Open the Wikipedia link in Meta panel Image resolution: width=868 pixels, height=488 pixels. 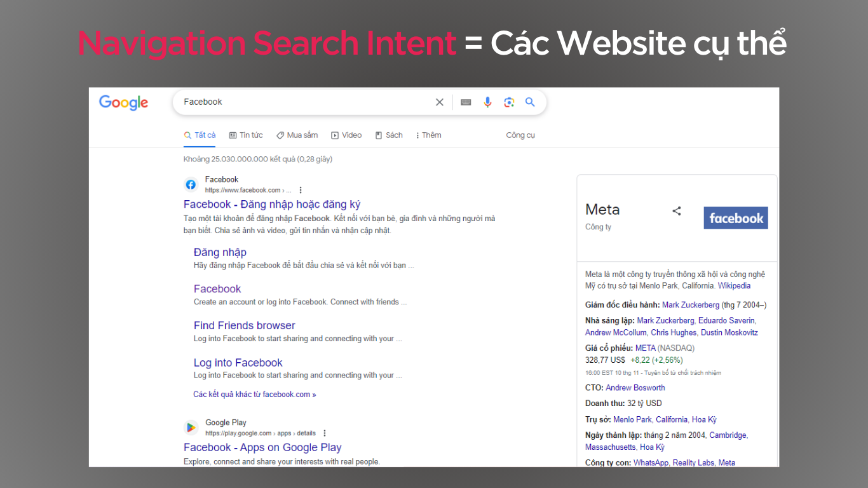[734, 286]
